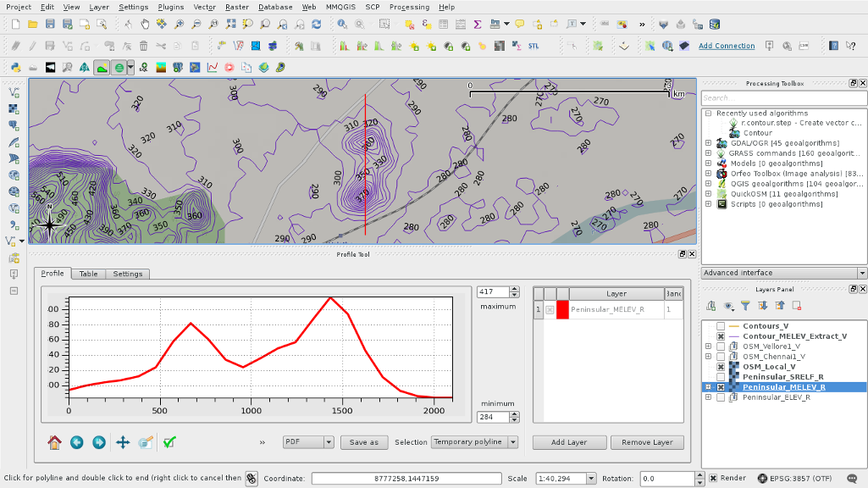
Task: Click the Save Project icon
Action: click(x=51, y=25)
